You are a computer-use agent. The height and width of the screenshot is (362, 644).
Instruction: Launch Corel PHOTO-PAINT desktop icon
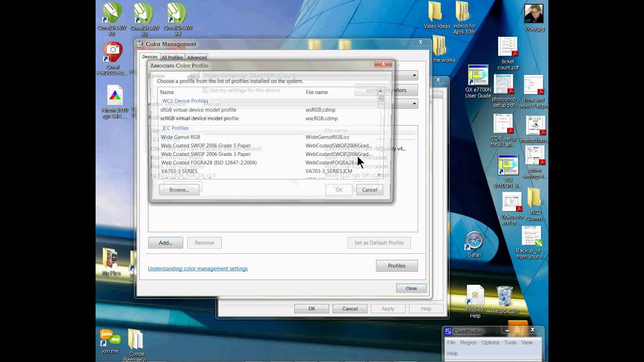coord(113,58)
